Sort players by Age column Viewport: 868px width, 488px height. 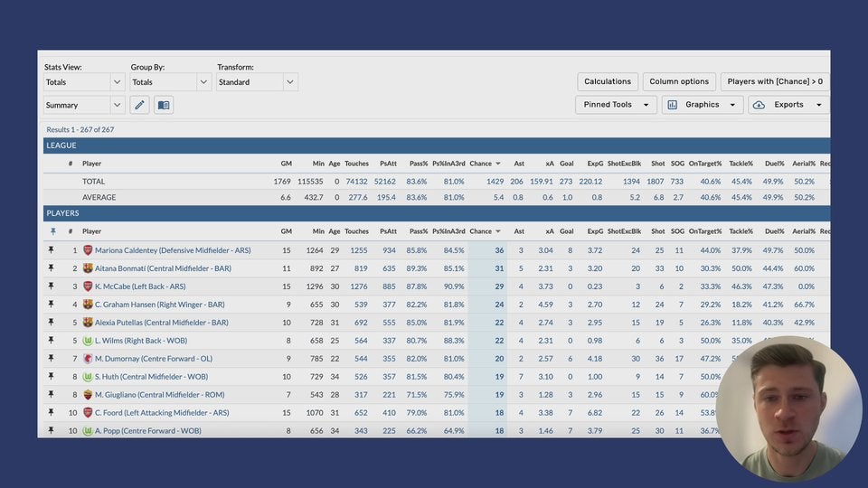(335, 231)
